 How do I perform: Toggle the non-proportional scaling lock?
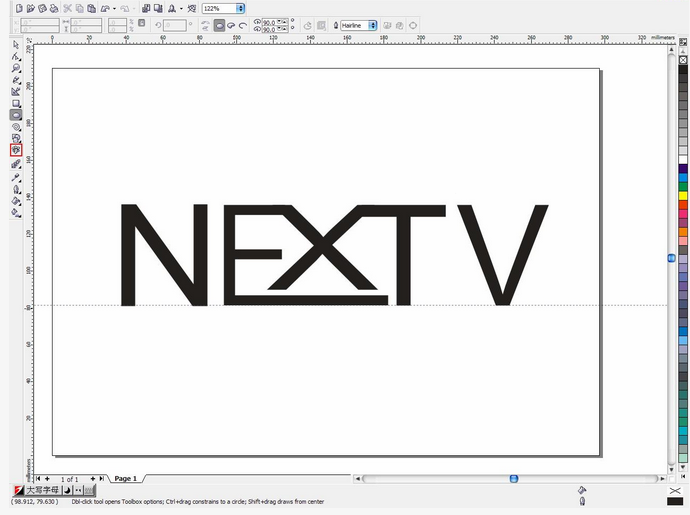point(142,23)
